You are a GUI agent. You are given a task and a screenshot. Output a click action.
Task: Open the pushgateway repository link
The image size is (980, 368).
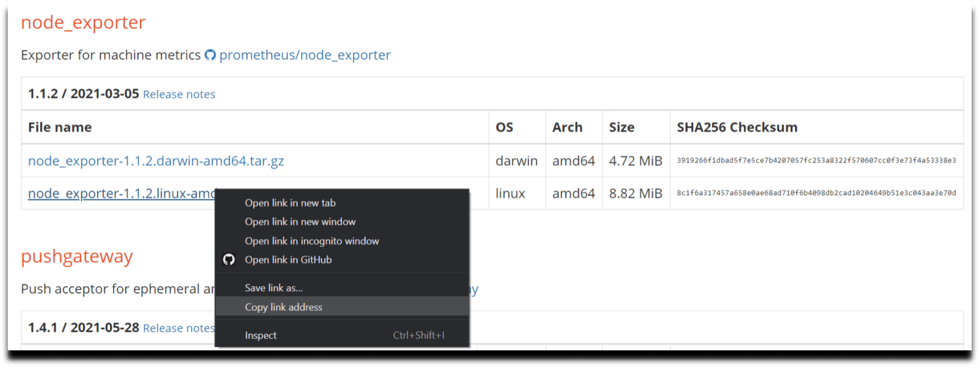pyautogui.click(x=474, y=289)
